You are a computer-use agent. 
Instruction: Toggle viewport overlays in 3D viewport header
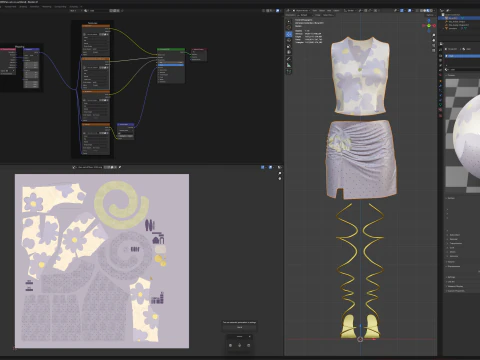410,11
